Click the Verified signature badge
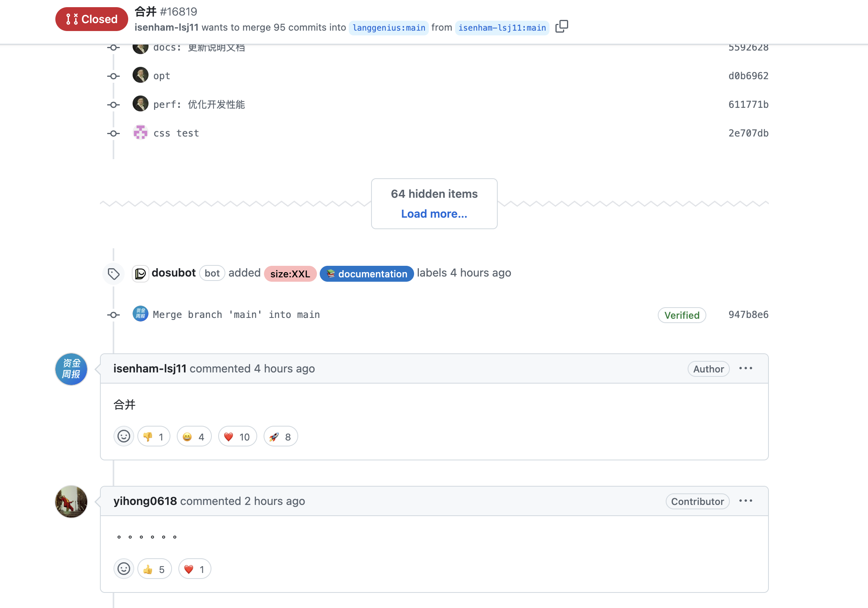This screenshot has width=868, height=608. (682, 315)
